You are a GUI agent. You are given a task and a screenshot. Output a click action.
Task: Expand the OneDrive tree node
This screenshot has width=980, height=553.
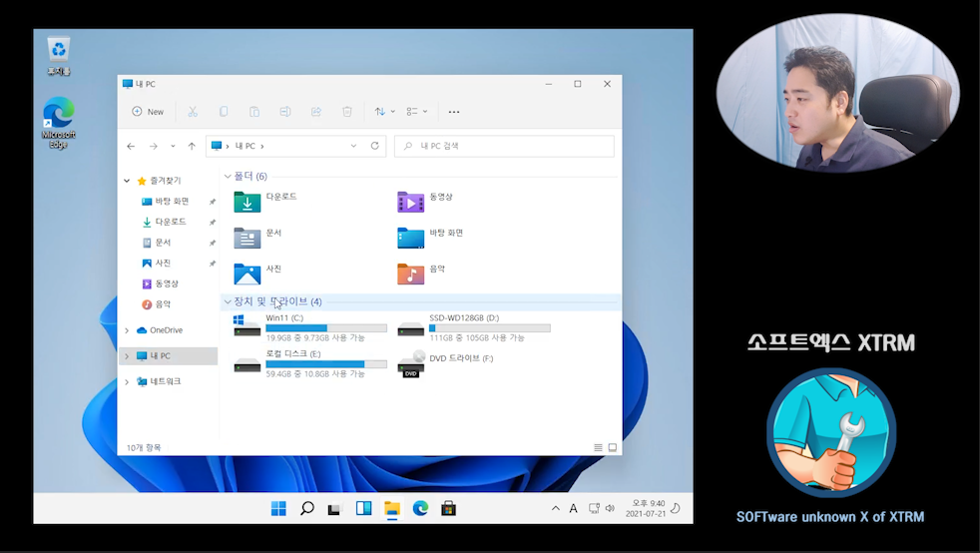127,330
